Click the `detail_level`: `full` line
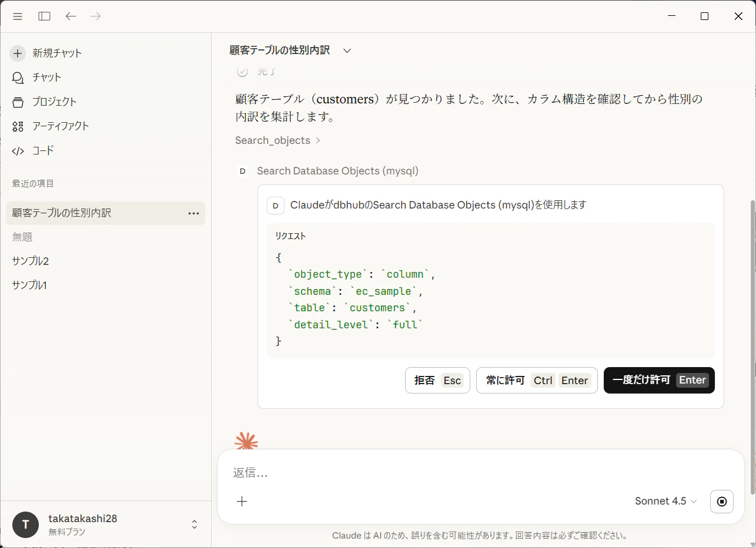 (356, 325)
